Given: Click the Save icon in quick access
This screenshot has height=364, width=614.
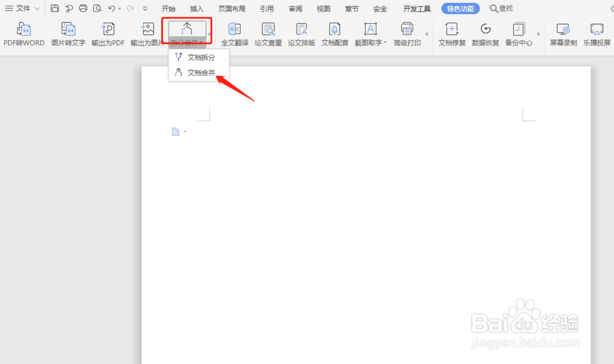Looking at the screenshot, I should click(x=55, y=8).
